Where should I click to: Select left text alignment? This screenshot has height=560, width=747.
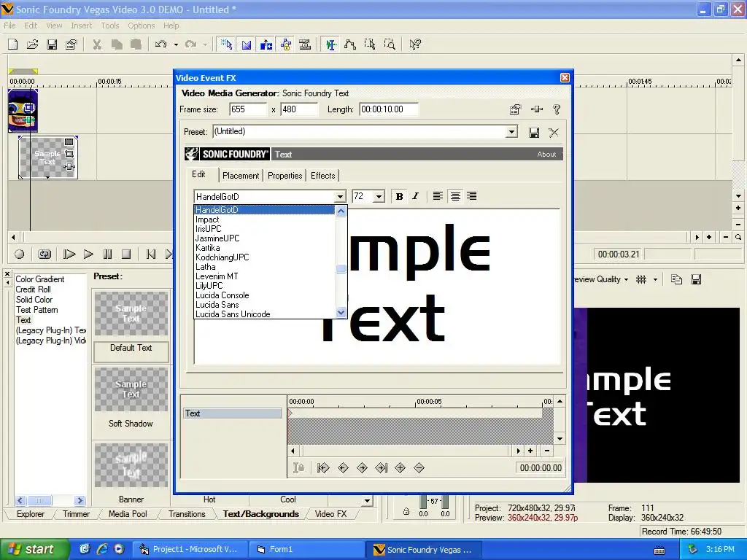tap(438, 196)
